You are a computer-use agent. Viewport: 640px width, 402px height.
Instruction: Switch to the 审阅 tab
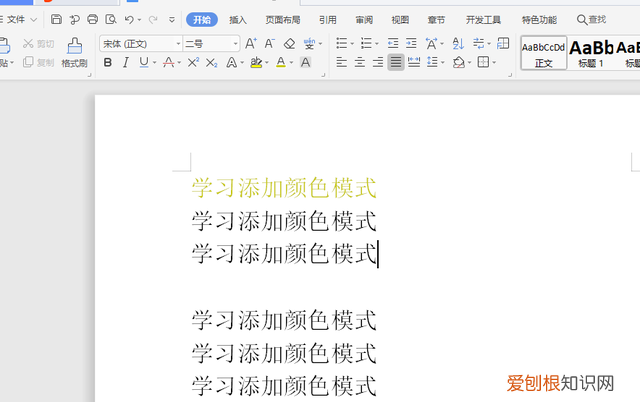(x=364, y=20)
